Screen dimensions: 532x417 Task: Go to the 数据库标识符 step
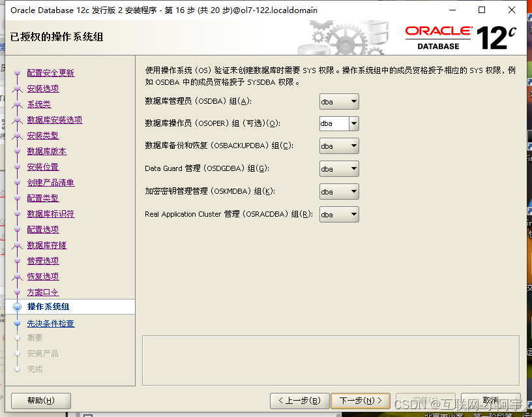click(x=51, y=213)
